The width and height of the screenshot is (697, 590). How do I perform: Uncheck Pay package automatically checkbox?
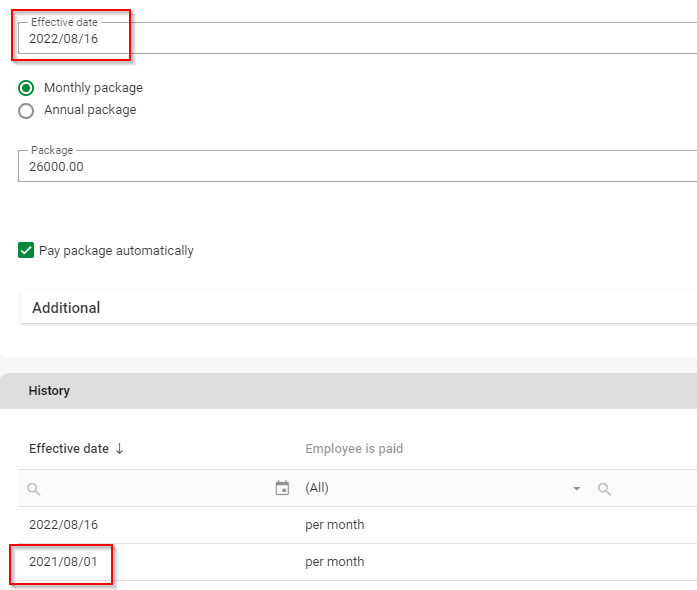(27, 251)
